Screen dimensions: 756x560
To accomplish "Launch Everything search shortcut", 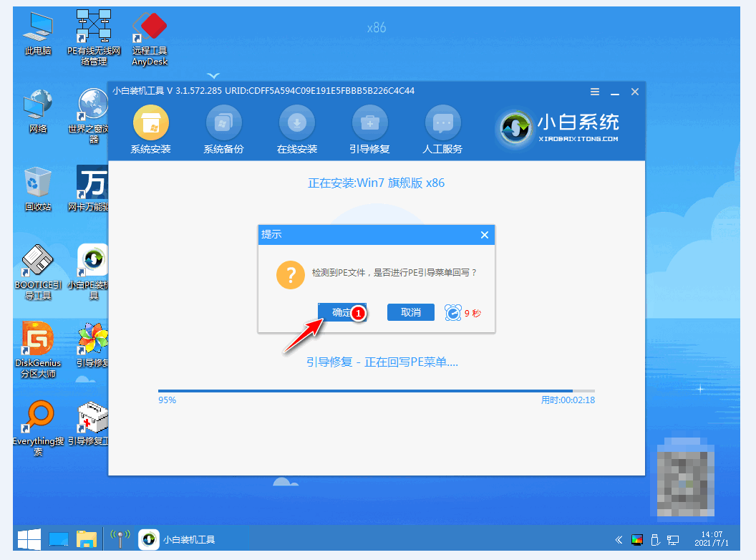I will pos(38,428).
